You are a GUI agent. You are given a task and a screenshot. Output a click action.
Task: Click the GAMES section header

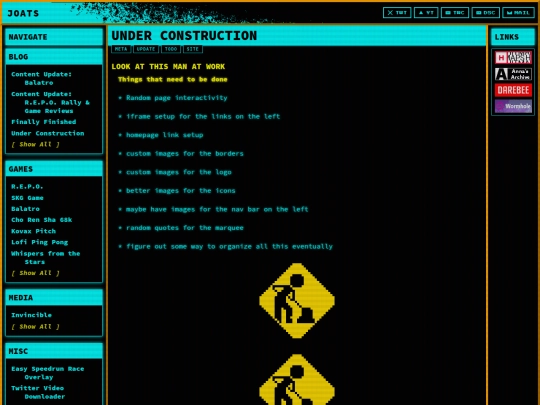pyautogui.click(x=54, y=169)
